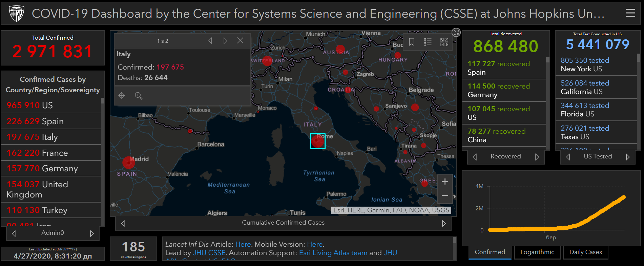
Task: Show previous feature in the Italy popup
Action: [210, 41]
